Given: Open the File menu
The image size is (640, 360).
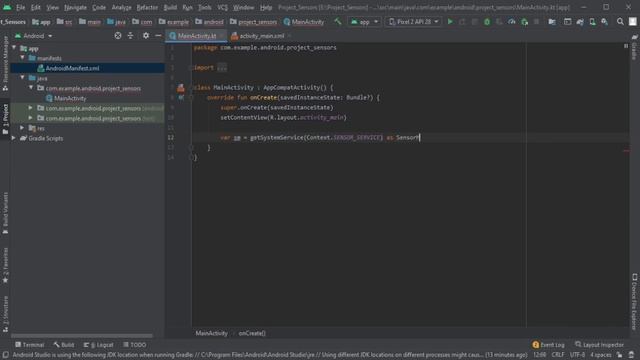Looking at the screenshot, I should pyautogui.click(x=20, y=7).
